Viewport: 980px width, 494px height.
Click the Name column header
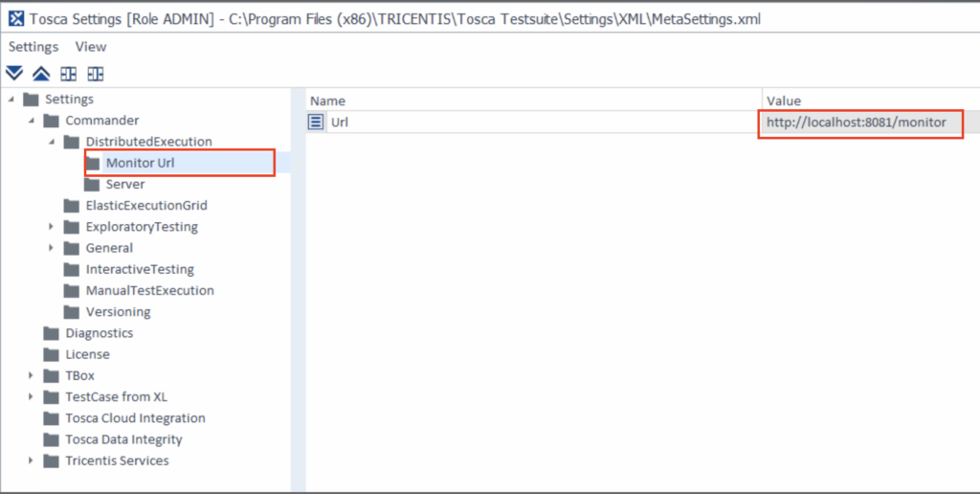point(534,101)
